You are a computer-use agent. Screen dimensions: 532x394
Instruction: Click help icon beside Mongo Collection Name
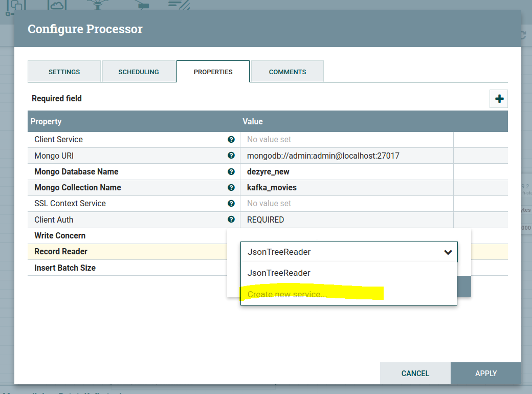(x=231, y=188)
